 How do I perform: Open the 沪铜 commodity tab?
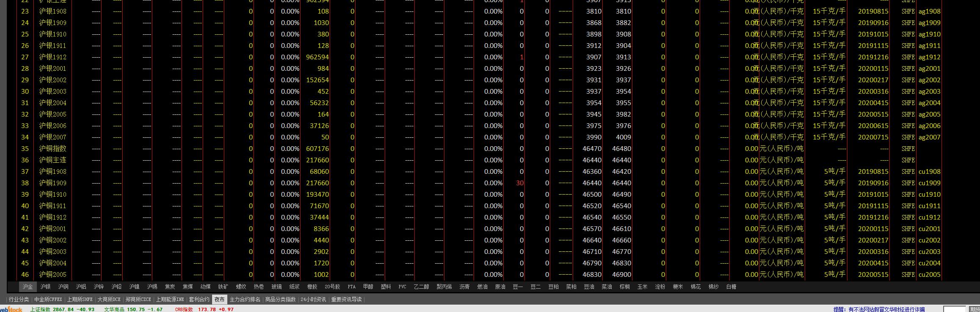(x=63, y=287)
